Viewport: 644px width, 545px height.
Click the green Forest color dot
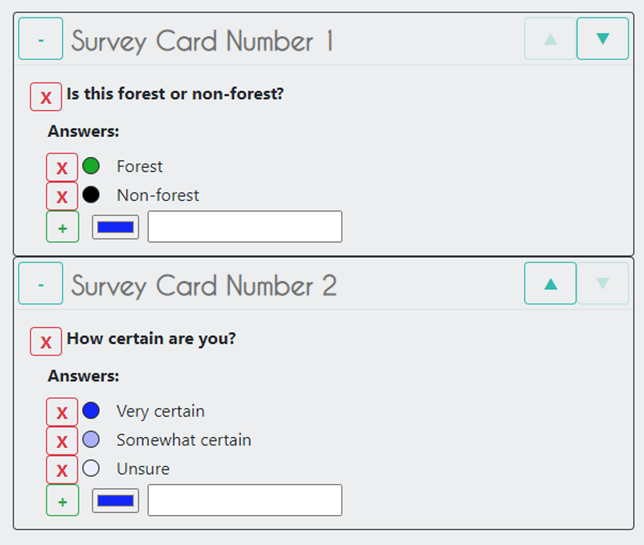pyautogui.click(x=91, y=166)
